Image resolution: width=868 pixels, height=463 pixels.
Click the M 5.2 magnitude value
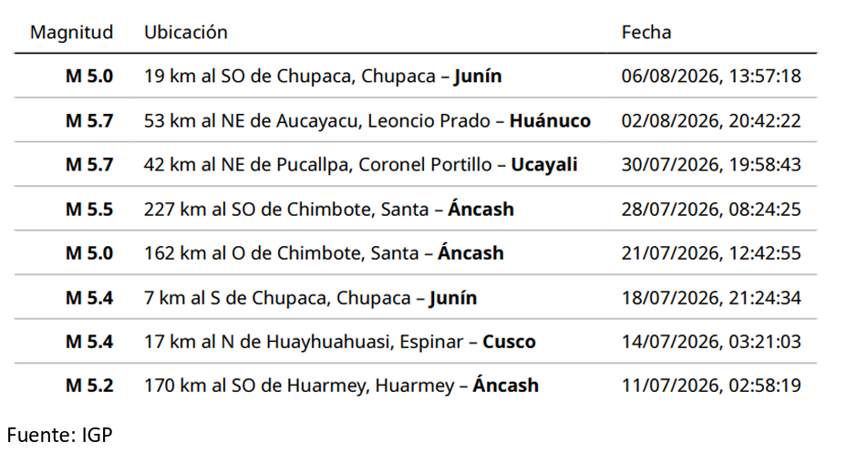[x=89, y=385]
